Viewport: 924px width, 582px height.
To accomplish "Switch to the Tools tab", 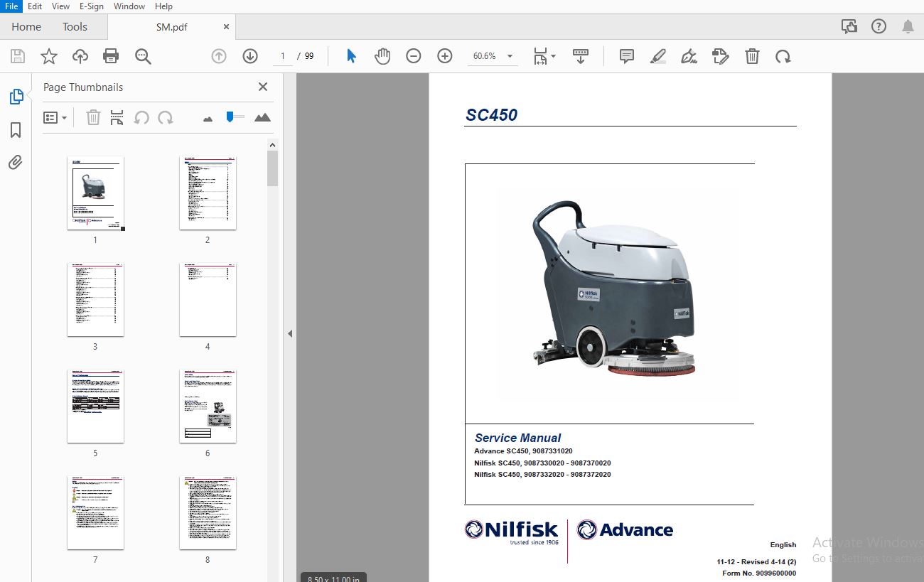I will click(75, 27).
